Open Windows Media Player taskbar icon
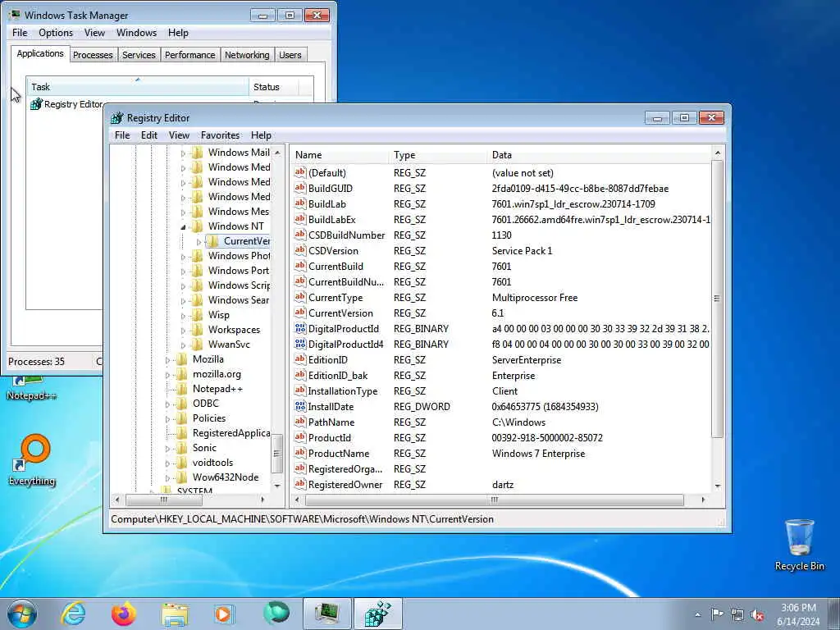The width and height of the screenshot is (840, 630). [x=223, y=614]
